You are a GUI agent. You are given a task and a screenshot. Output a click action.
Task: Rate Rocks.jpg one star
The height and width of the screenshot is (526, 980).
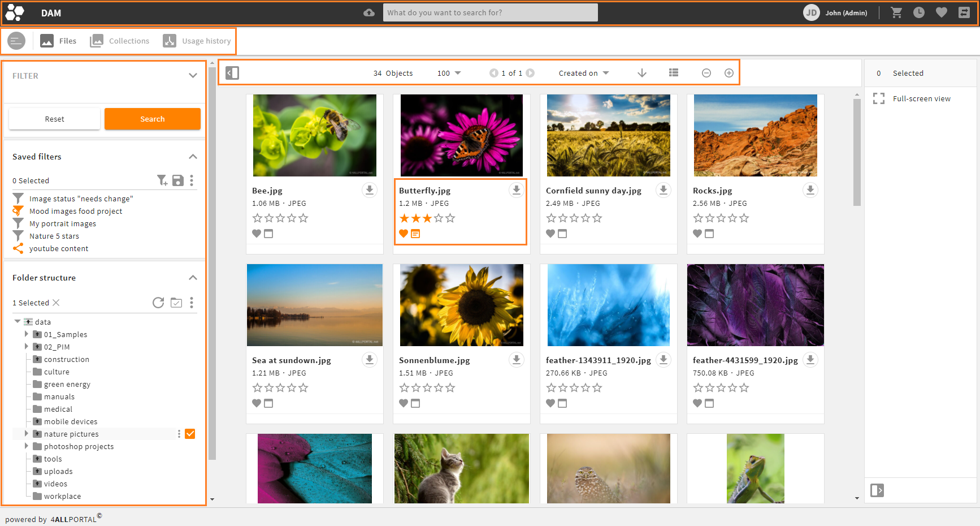[x=698, y=218]
